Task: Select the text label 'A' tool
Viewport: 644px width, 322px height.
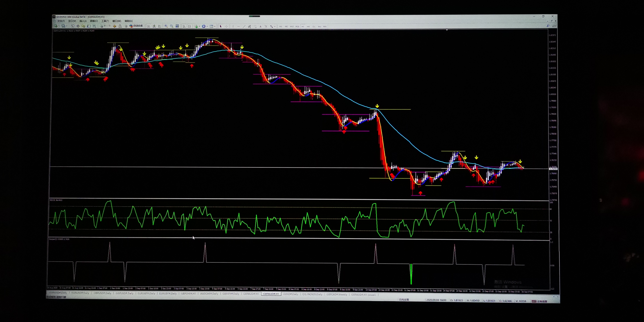Action: (261, 26)
